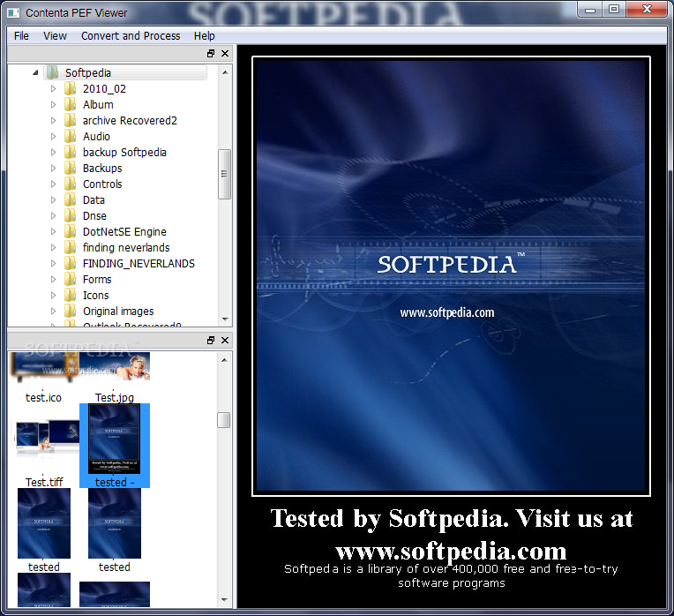Close the thumbnails panel
The width and height of the screenshot is (674, 616).
(225, 340)
